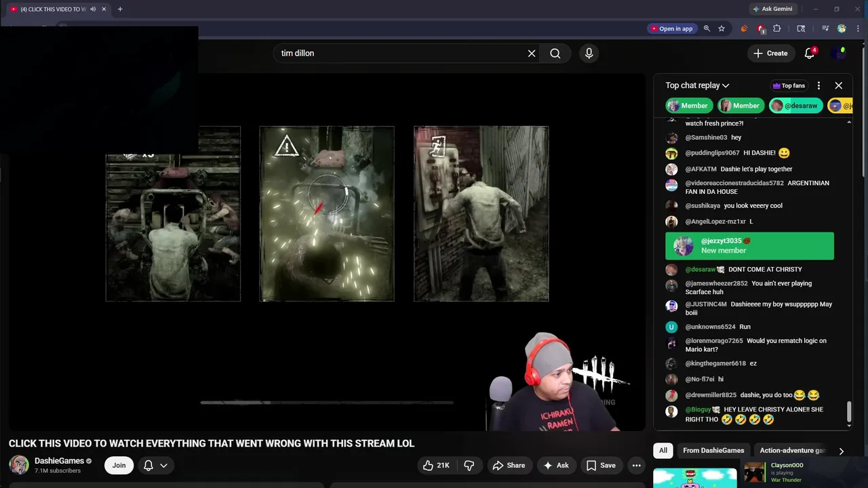Clear the search box with X icon
The image size is (868, 488).
[x=532, y=54]
